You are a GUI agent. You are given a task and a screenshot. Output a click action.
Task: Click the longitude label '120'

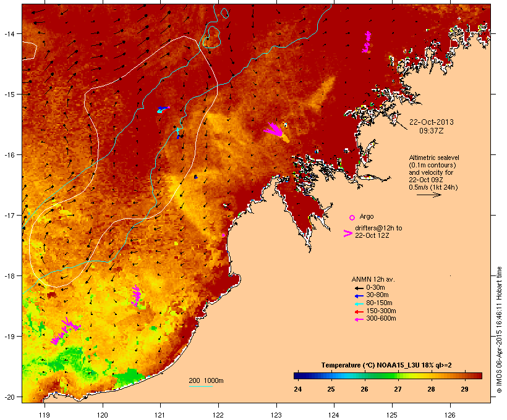103,415
